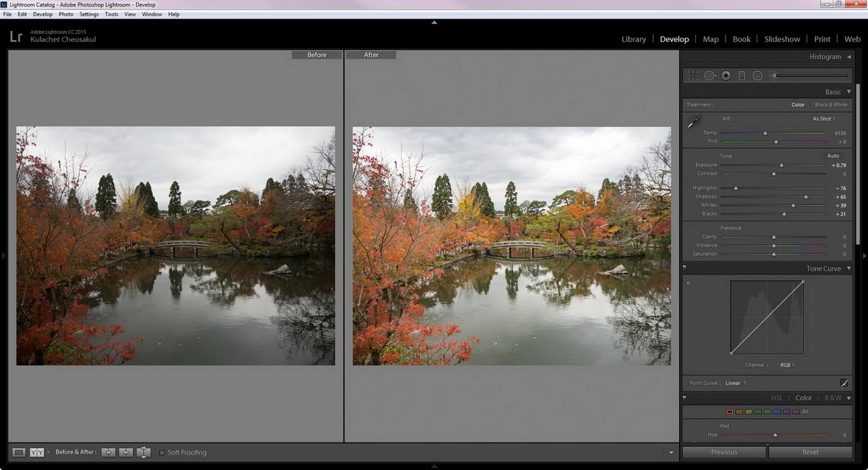Click the edit point curve icon
Viewport: 868px width, 470px height.
pyautogui.click(x=844, y=382)
